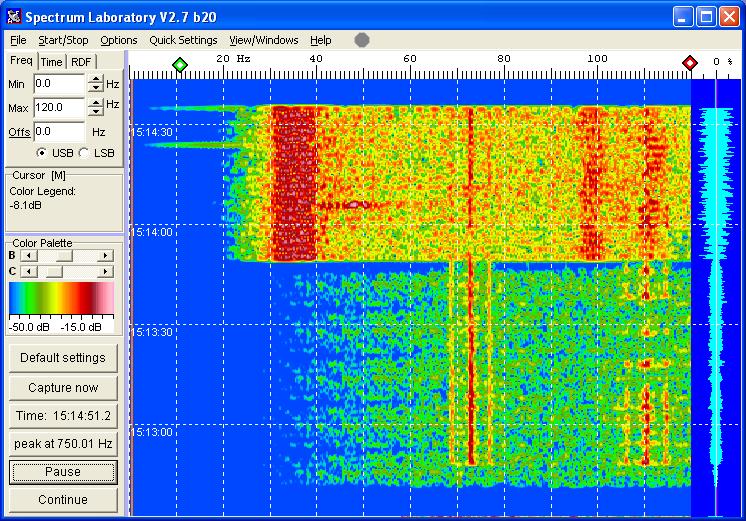Click the color palette gradient bar

pos(60,299)
